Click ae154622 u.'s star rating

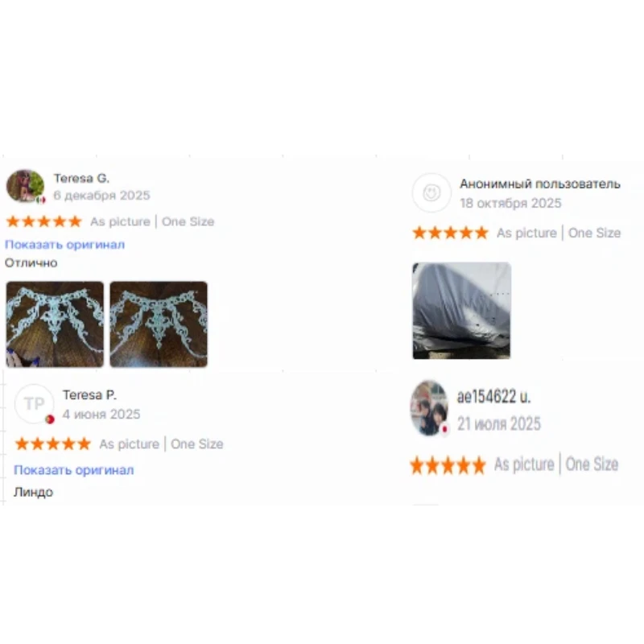point(448,465)
